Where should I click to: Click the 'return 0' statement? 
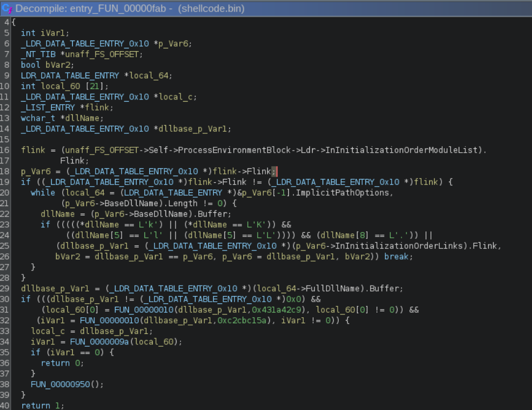(x=62, y=363)
